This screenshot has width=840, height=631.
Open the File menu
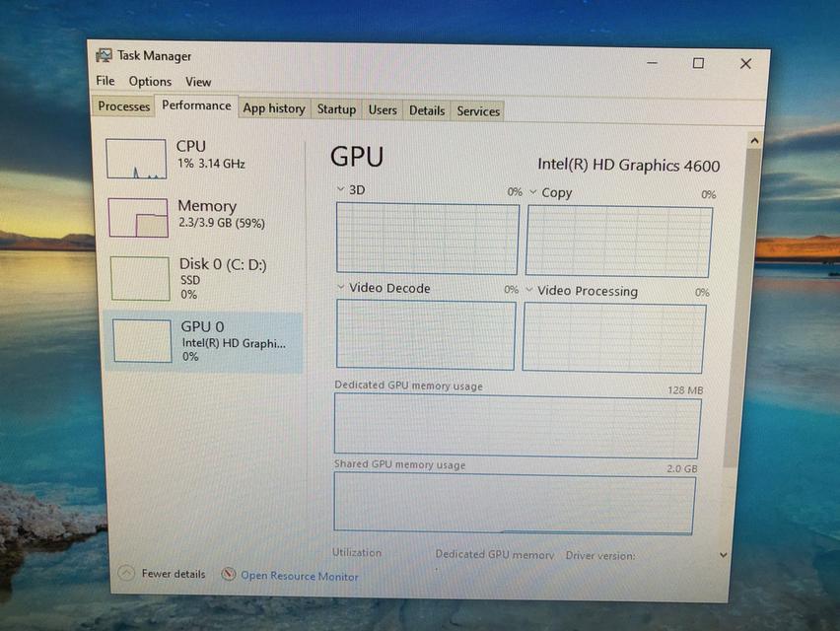[x=105, y=81]
